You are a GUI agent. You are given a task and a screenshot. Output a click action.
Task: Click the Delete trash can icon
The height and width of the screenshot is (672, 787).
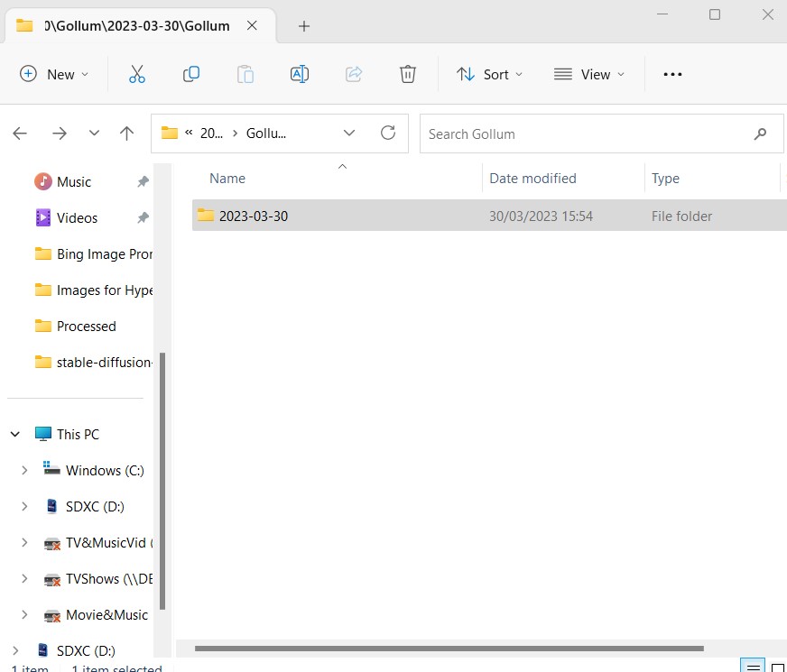pyautogui.click(x=408, y=75)
